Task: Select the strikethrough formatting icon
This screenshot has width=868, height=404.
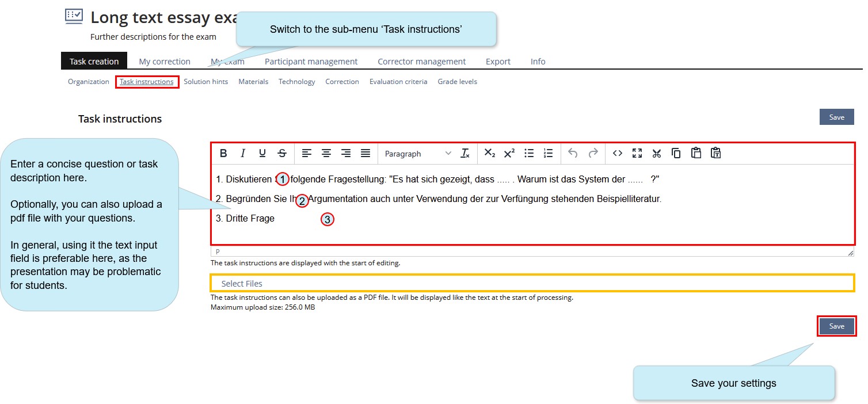Action: pyautogui.click(x=282, y=153)
